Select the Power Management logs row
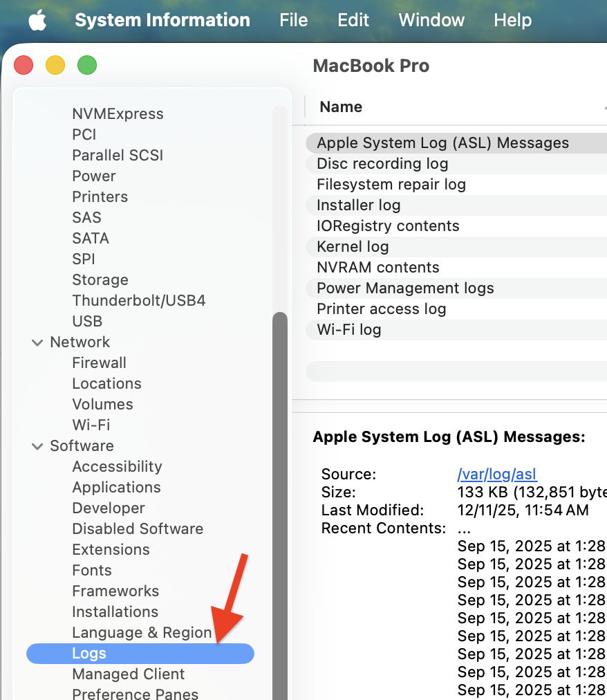Viewport: 607px width, 700px height. coord(456,288)
